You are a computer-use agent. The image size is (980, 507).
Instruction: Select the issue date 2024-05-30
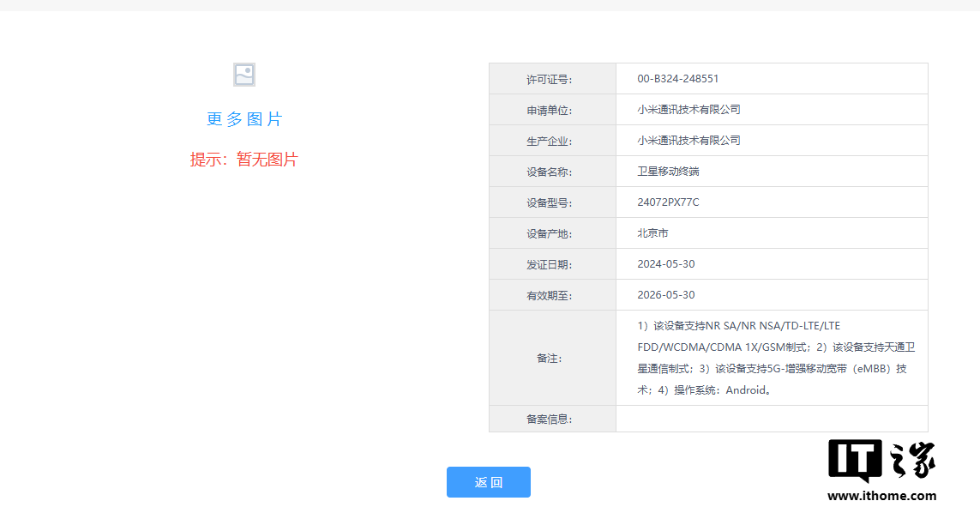tap(666, 264)
